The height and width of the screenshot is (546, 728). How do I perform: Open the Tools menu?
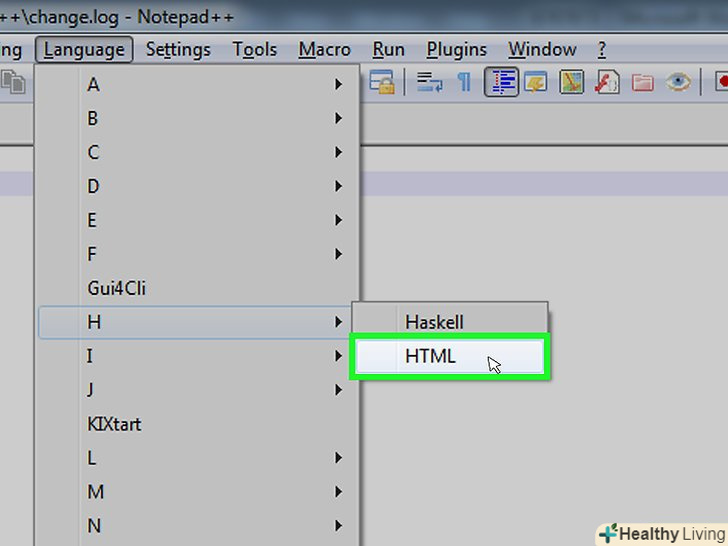(x=254, y=50)
